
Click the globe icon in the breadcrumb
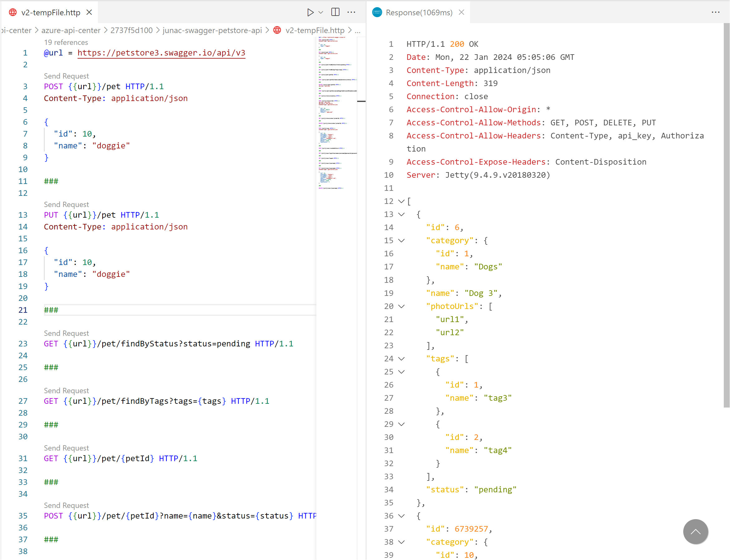[x=277, y=30]
